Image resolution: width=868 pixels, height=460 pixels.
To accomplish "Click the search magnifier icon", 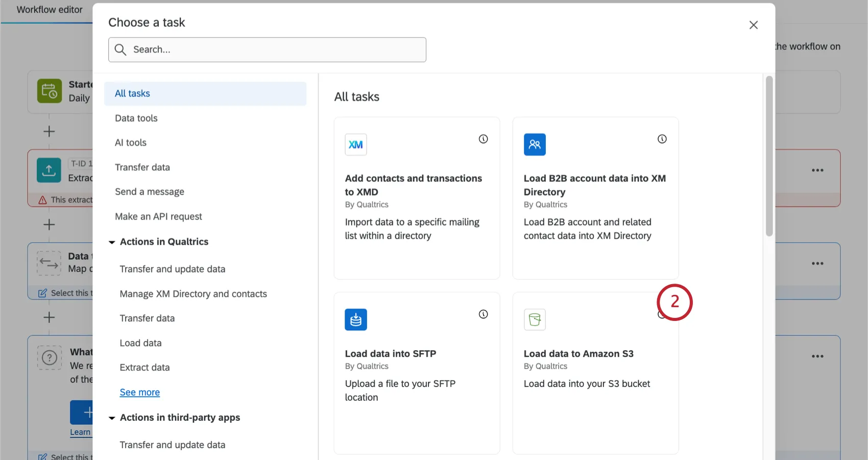I will (x=121, y=50).
